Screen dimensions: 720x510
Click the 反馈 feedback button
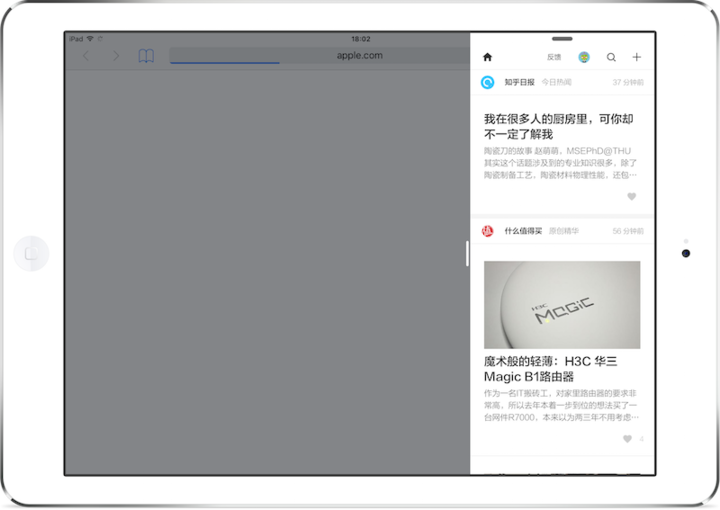(x=554, y=57)
